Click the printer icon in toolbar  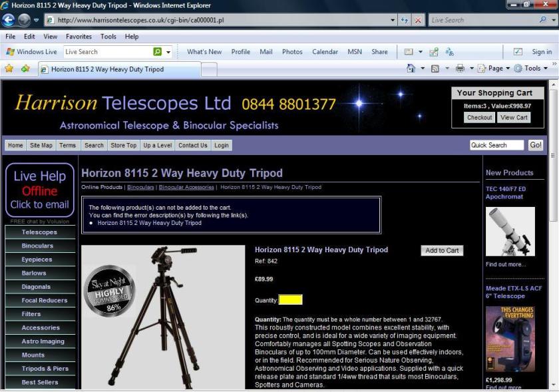coord(460,69)
